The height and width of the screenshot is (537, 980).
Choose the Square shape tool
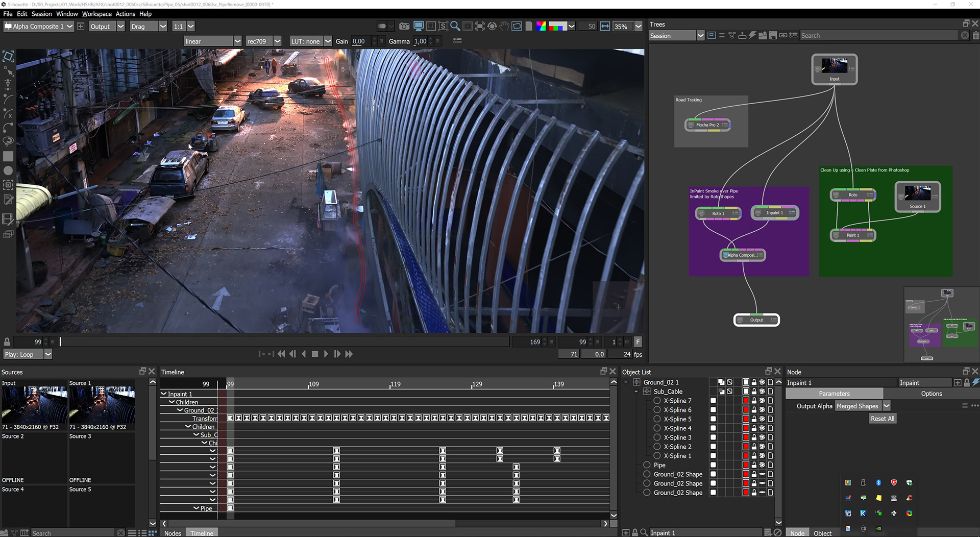tap(8, 157)
